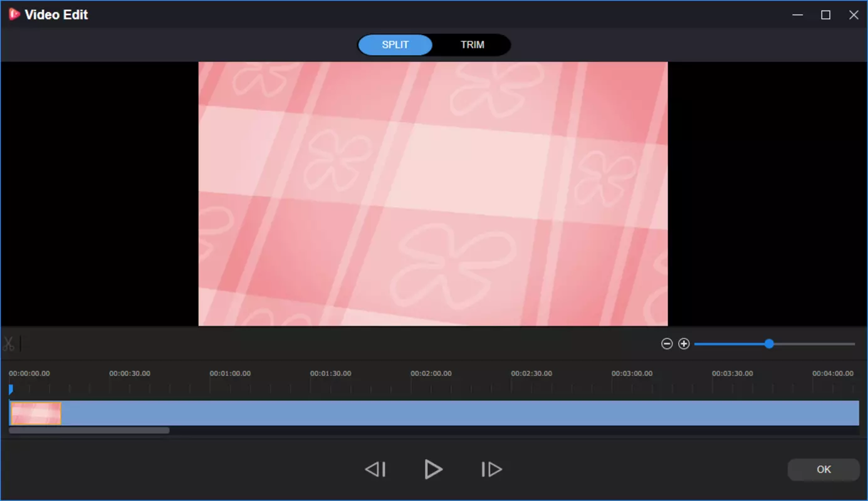
Task: Click the 00:01:30.00 ruler mark
Action: [330, 373]
